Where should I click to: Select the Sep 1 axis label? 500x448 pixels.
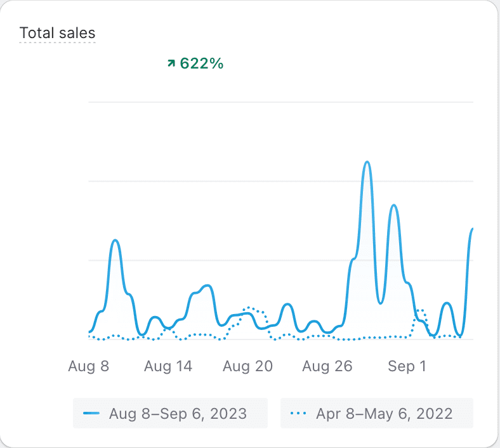tap(406, 366)
